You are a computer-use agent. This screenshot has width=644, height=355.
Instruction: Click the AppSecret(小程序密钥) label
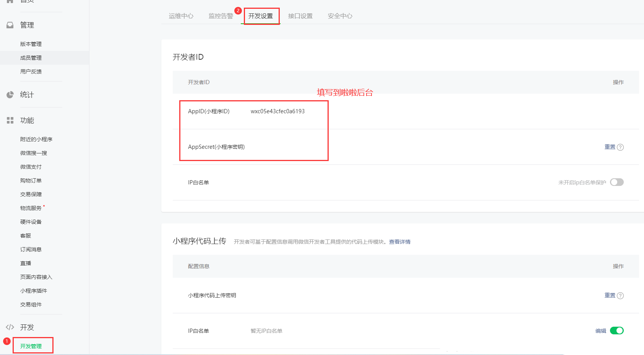216,147
